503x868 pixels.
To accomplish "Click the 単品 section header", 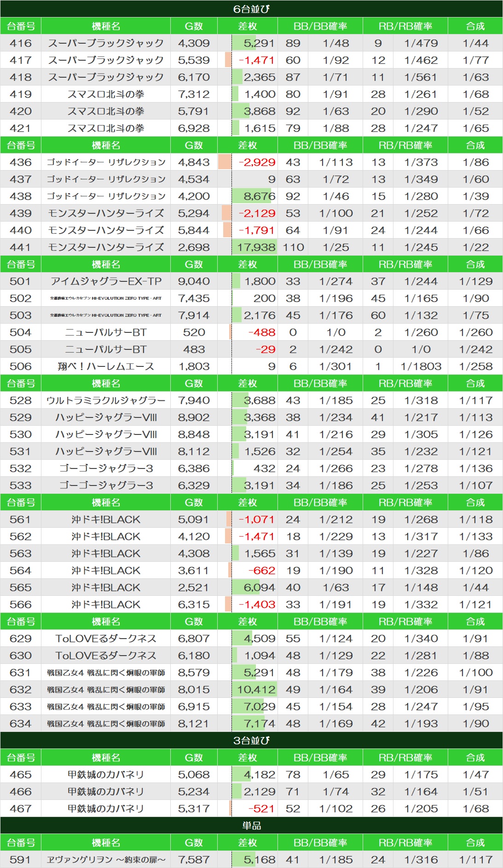I will click(x=251, y=826).
